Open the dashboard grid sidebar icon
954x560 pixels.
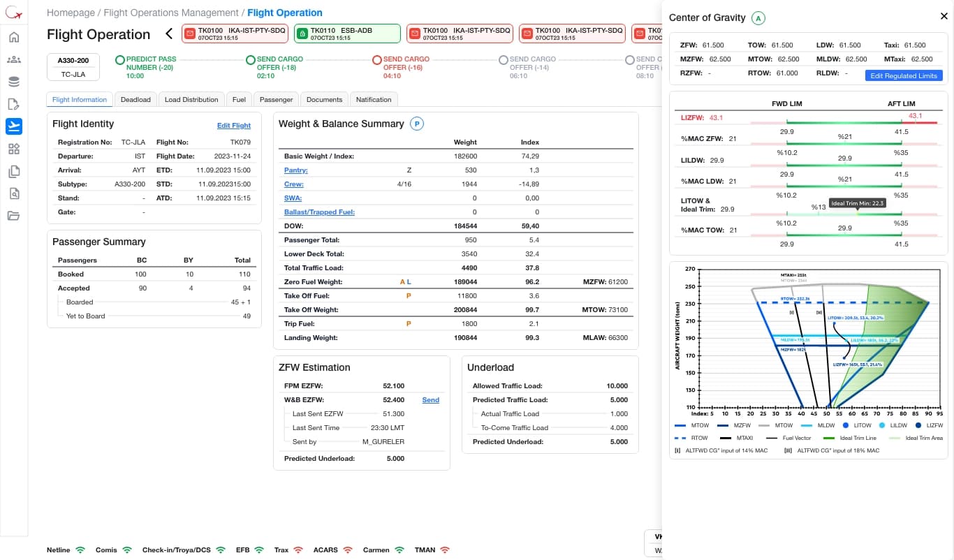pyautogui.click(x=14, y=149)
